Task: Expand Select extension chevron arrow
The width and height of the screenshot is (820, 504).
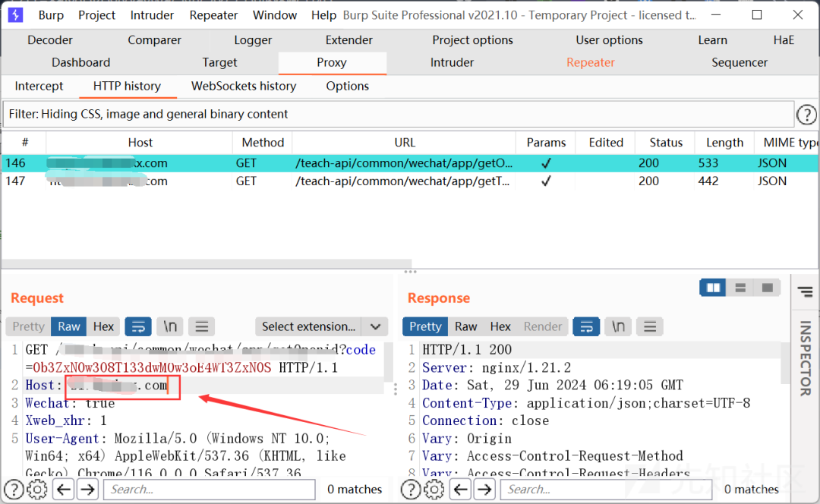Action: 376,326
